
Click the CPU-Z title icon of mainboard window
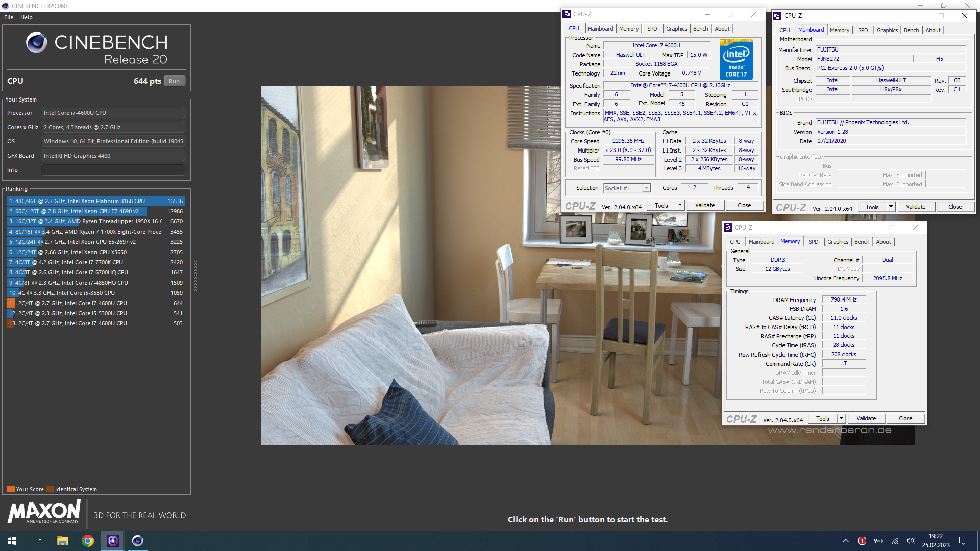coord(777,16)
